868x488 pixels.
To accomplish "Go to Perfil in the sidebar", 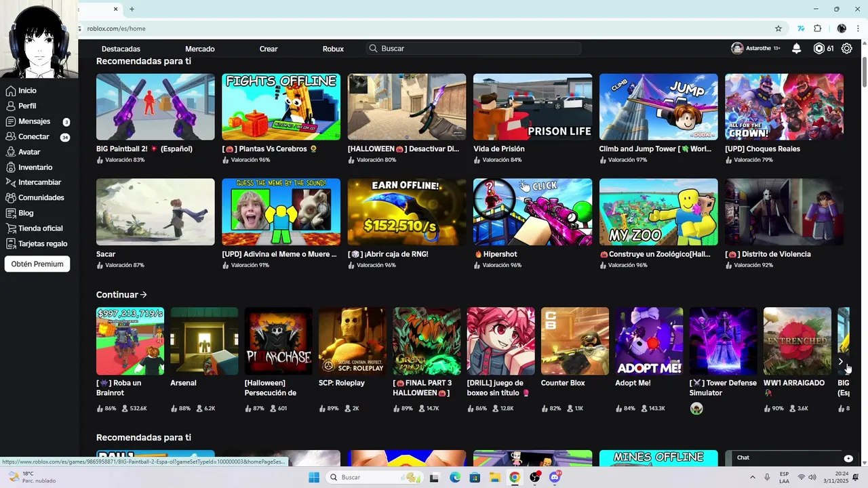I will (21, 106).
